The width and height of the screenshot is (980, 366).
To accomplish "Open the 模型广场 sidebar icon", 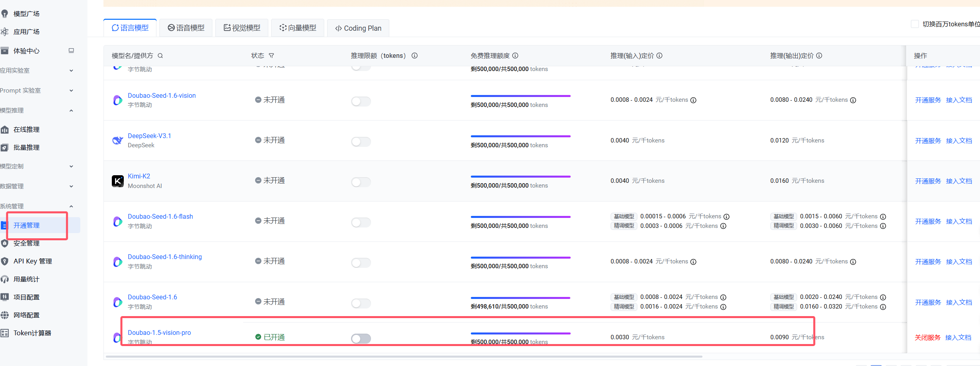I will pyautogui.click(x=5, y=14).
